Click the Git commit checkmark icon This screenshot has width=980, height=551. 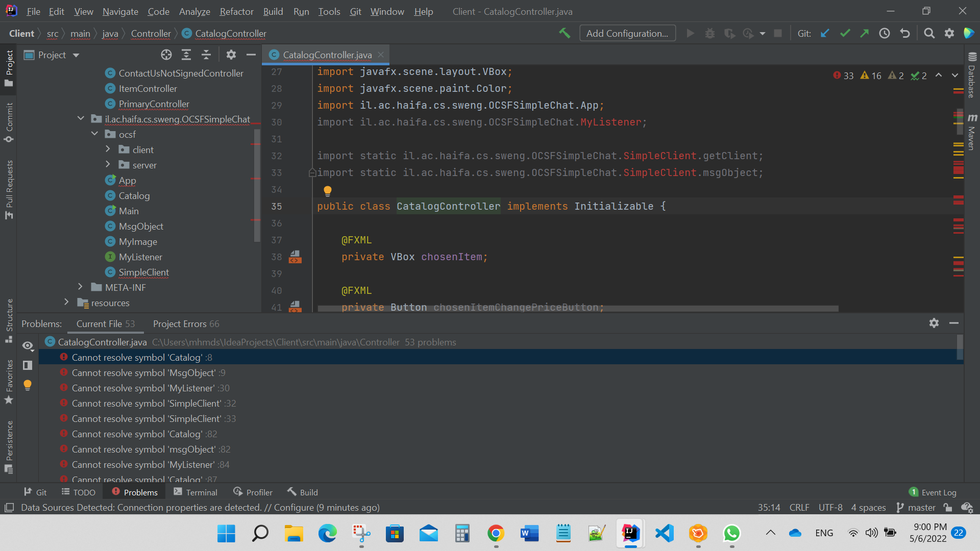pyautogui.click(x=845, y=33)
